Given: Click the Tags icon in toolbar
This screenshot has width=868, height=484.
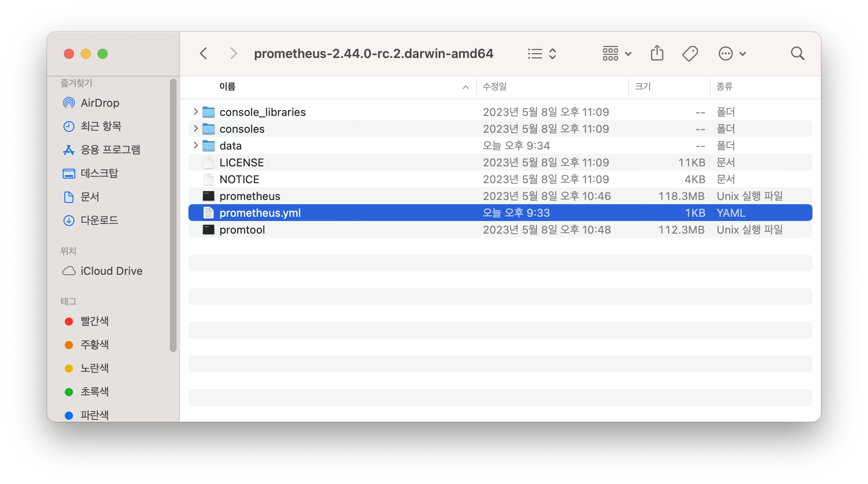Looking at the screenshot, I should tap(690, 54).
